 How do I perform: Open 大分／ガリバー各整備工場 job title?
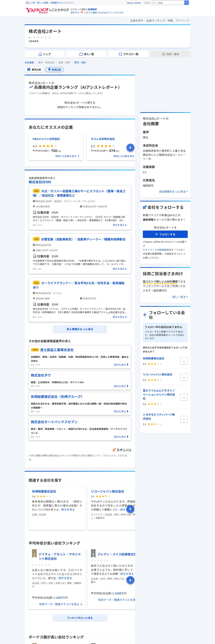coord(79,193)
